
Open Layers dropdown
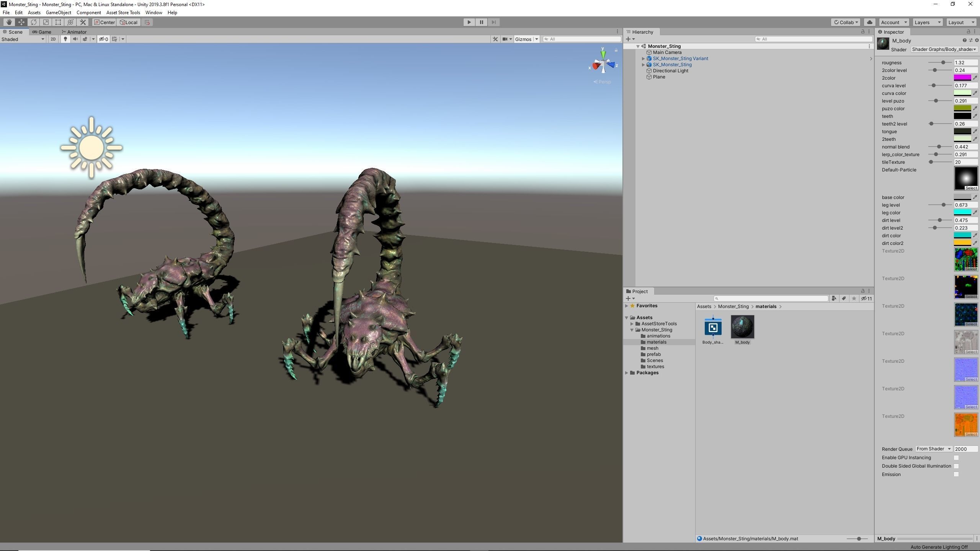[x=927, y=22]
